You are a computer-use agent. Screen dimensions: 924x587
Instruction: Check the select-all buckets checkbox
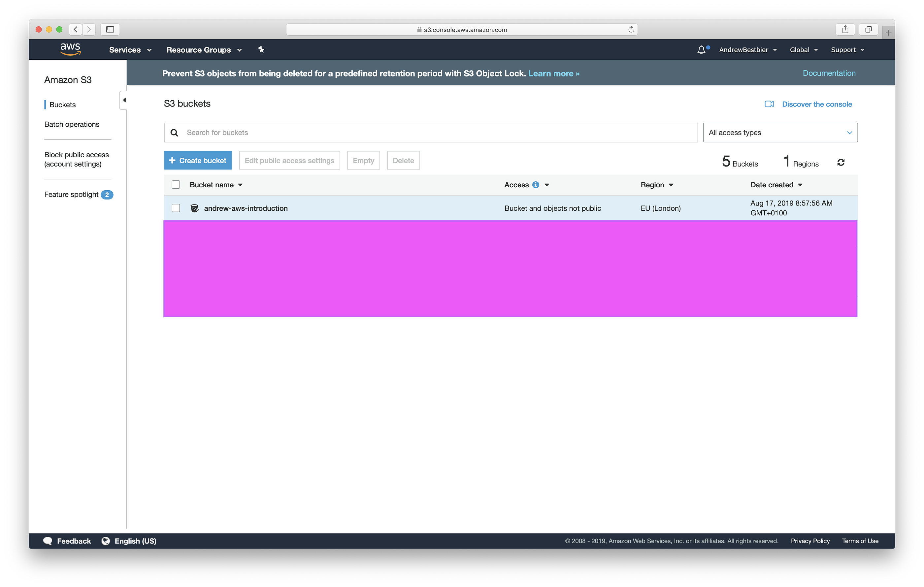(x=176, y=184)
